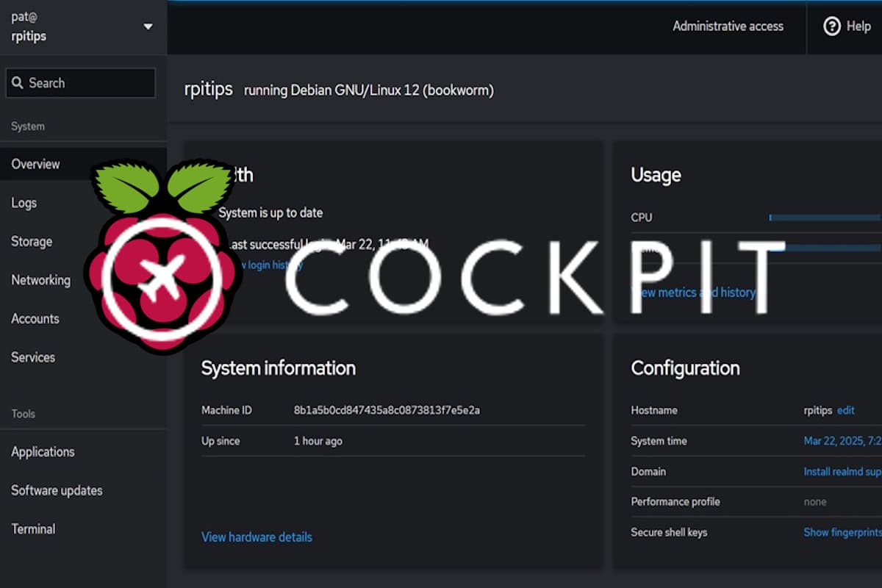This screenshot has height=588, width=882.
Task: Launch the Terminal tool
Action: [34, 528]
